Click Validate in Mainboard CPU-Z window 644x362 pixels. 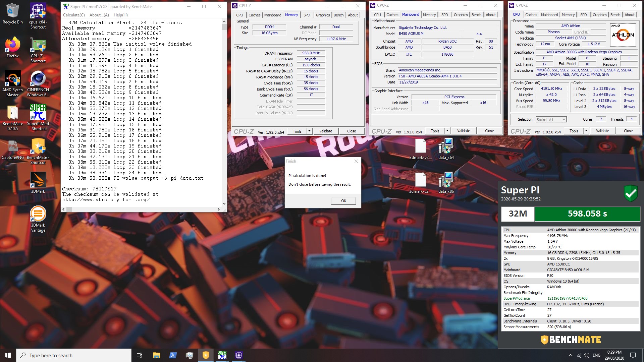(x=464, y=131)
